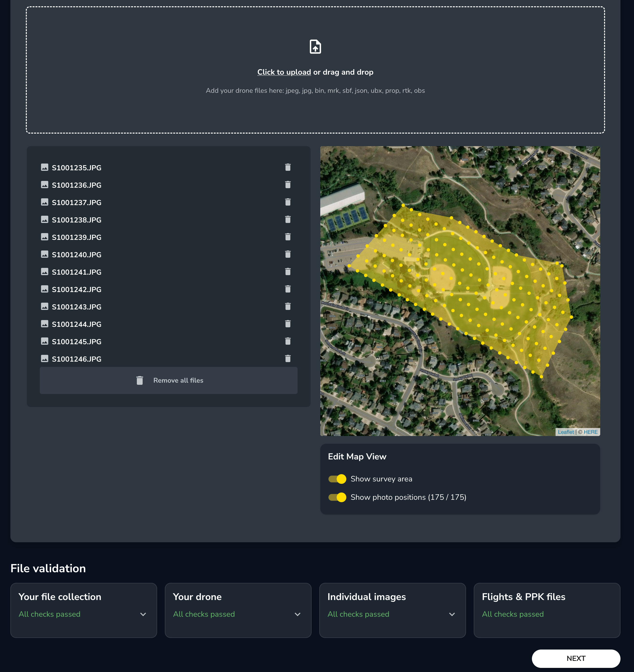Click Remove all files button
The height and width of the screenshot is (672, 634).
(169, 380)
